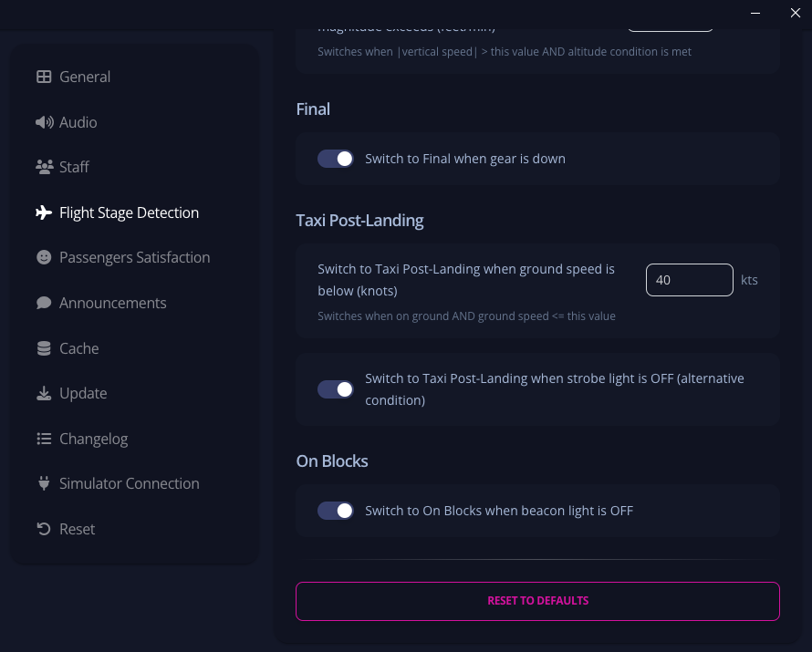Click the Reset circular arrow icon

pos(44,529)
